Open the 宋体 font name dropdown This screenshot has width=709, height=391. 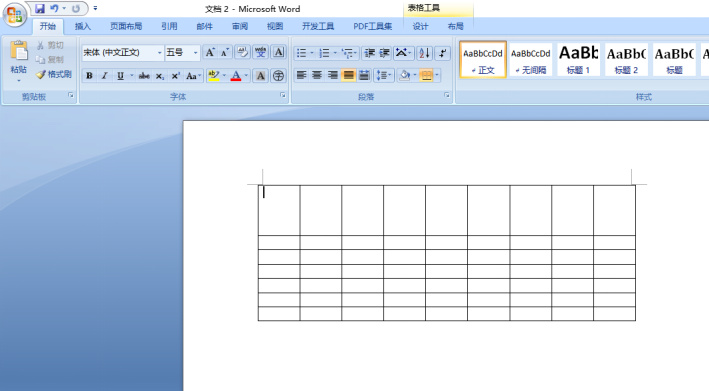pyautogui.click(x=159, y=53)
